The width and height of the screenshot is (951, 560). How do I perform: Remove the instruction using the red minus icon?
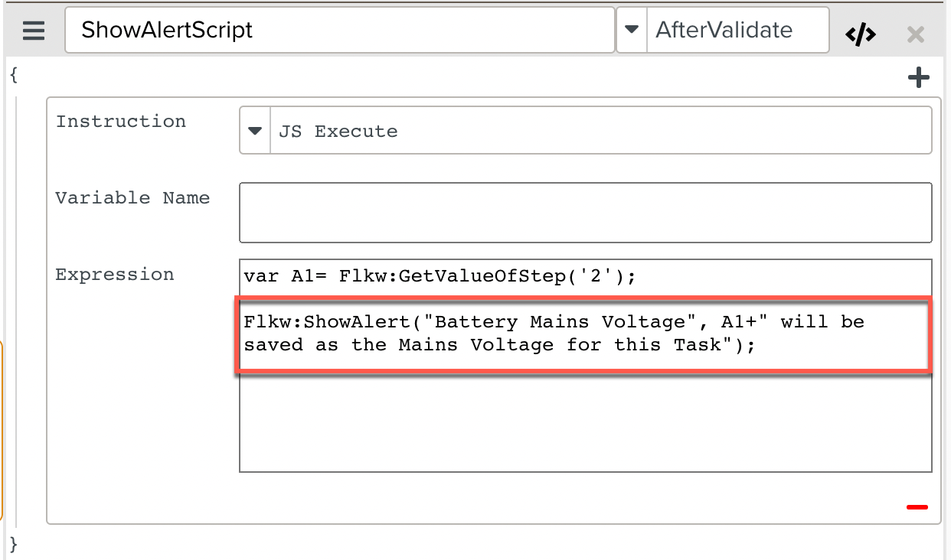pos(917,506)
